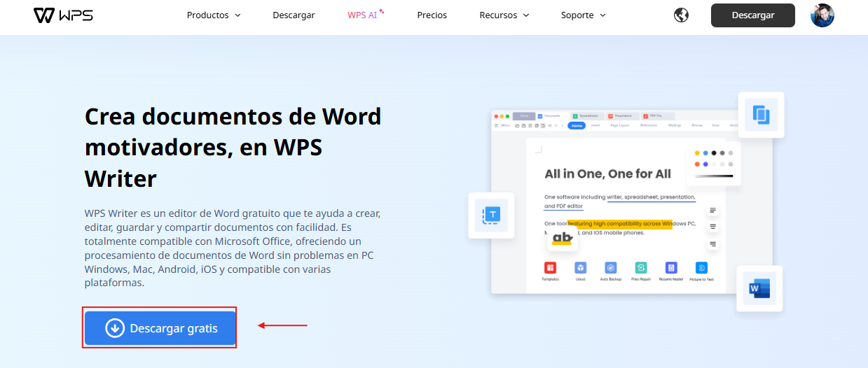
Task: Expand the Recursos dropdown
Action: (x=504, y=15)
